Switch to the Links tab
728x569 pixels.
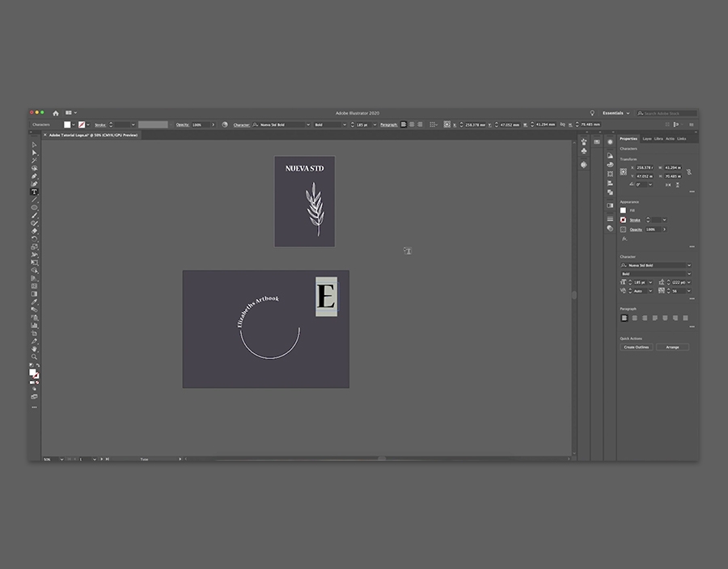click(x=682, y=139)
